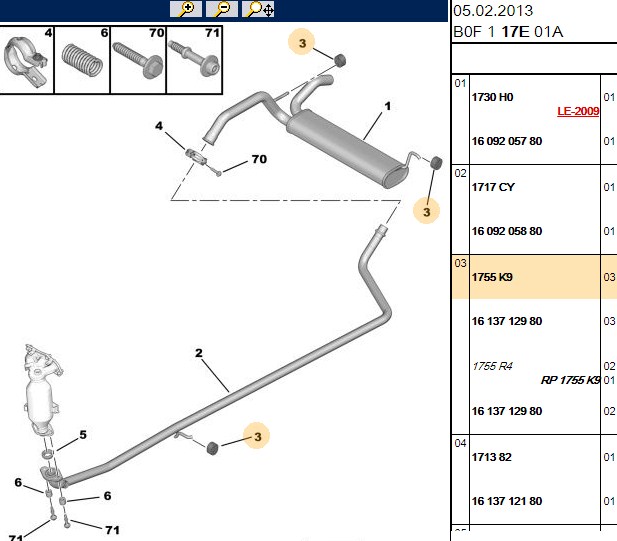Image resolution: width=617 pixels, height=541 pixels.
Task: Click row index 02 in parts table
Action: [x=460, y=173]
